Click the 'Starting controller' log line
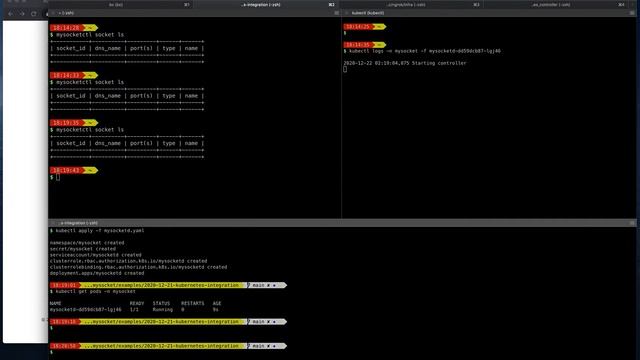Screen dimensions: 640x360 404,63
